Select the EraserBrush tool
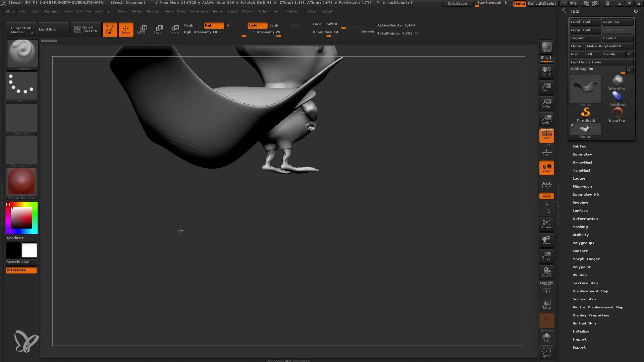The image size is (644, 362). coord(618,115)
